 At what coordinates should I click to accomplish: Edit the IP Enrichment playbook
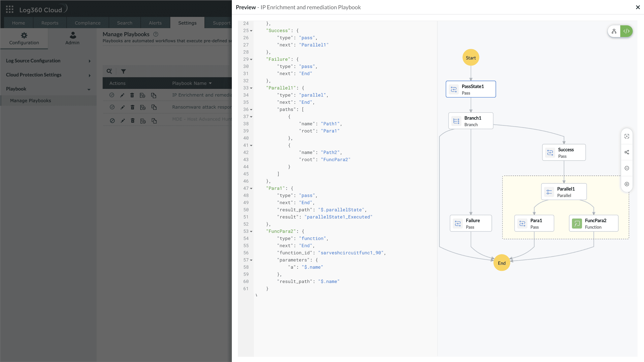(x=122, y=95)
